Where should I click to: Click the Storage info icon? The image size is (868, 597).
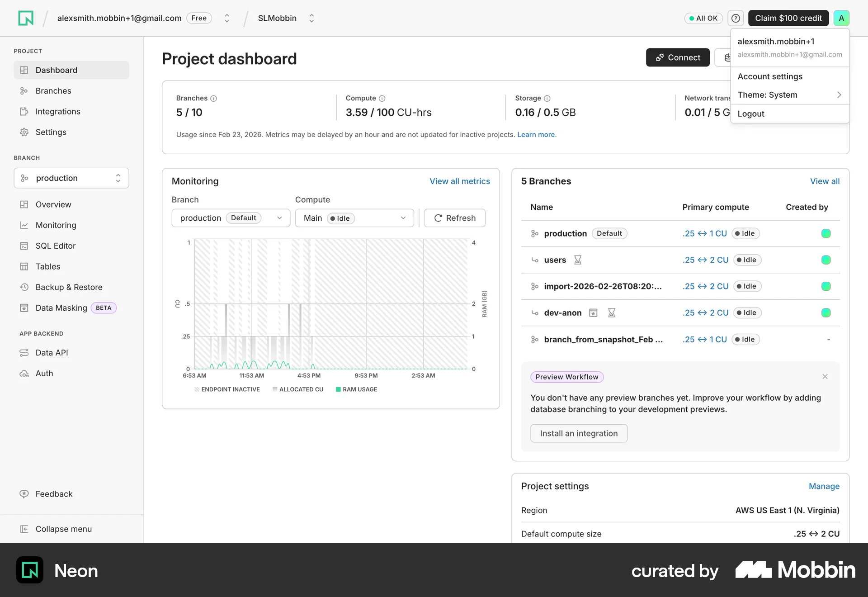point(547,98)
